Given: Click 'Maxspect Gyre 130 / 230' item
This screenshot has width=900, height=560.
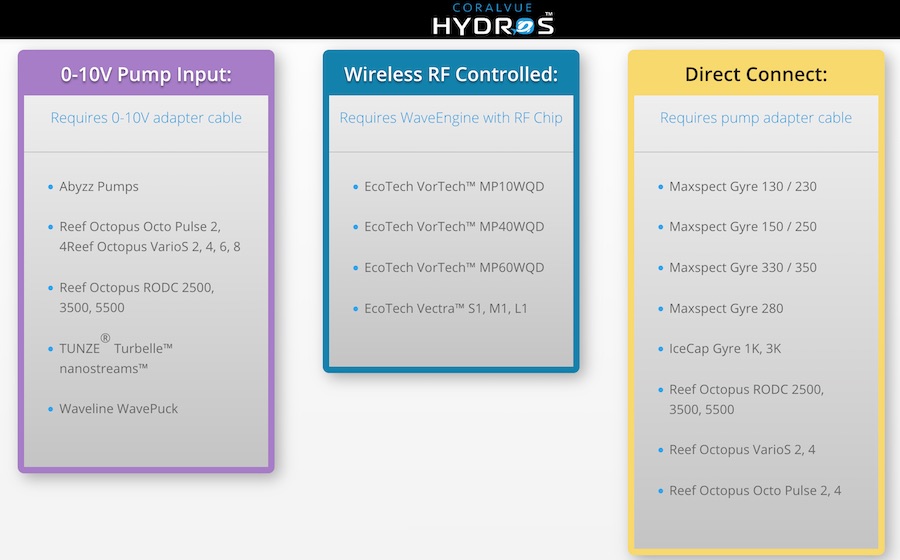Looking at the screenshot, I should (743, 186).
